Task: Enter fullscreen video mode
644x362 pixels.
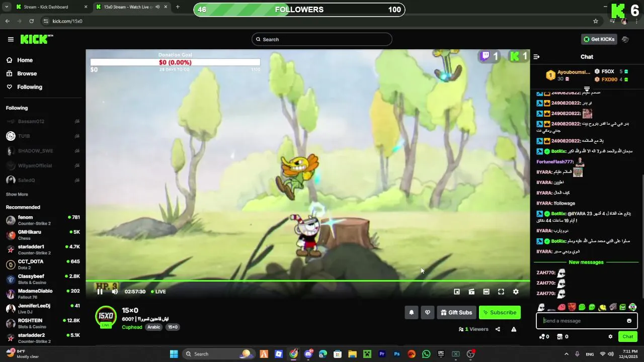Action: 501,292
